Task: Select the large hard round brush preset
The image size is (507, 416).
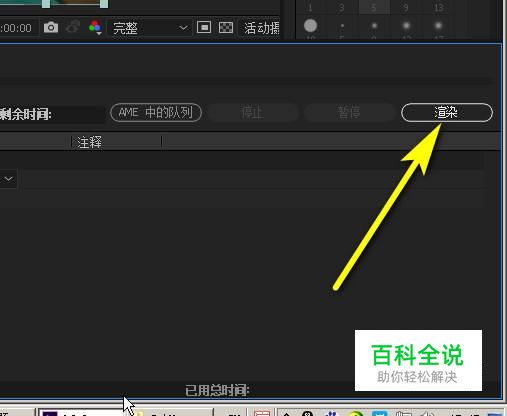Action: (310, 26)
